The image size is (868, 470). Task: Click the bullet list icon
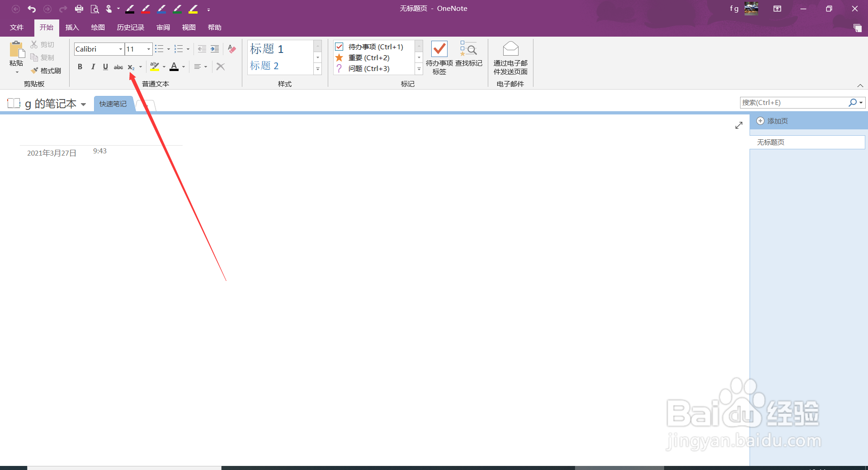pyautogui.click(x=159, y=49)
